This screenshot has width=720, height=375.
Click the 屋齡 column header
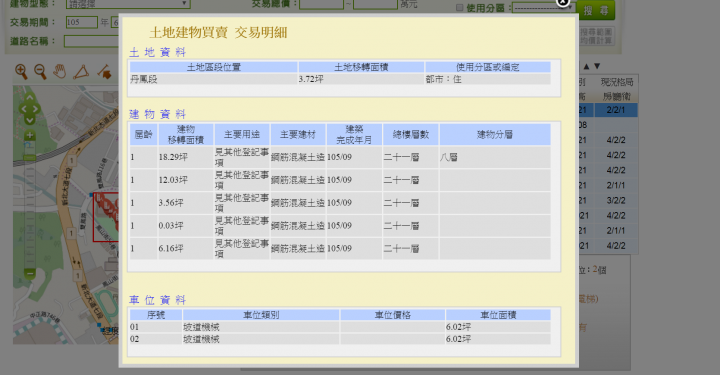pos(143,134)
